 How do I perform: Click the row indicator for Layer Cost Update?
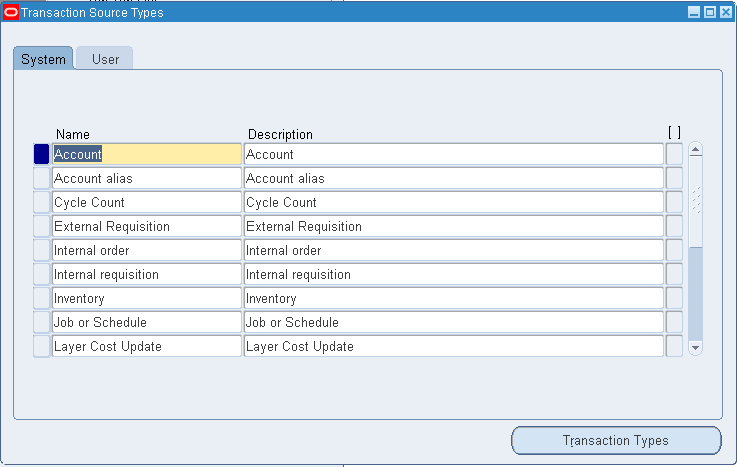coord(41,346)
